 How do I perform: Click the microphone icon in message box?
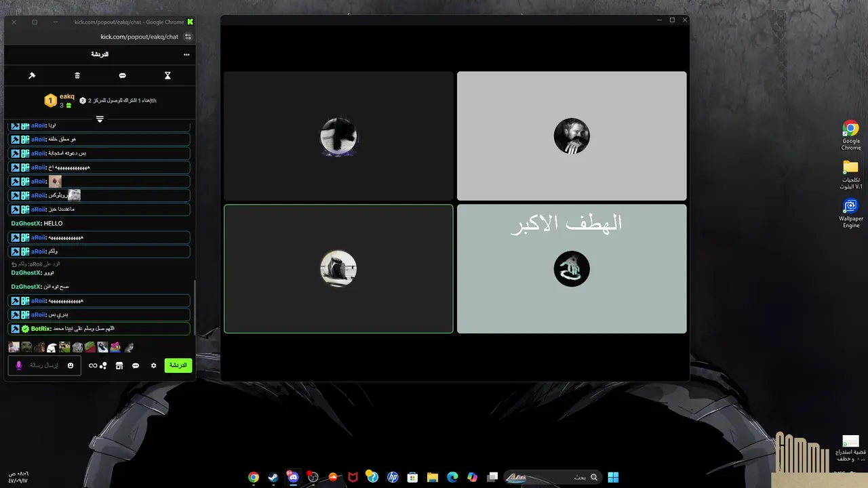pyautogui.click(x=19, y=365)
